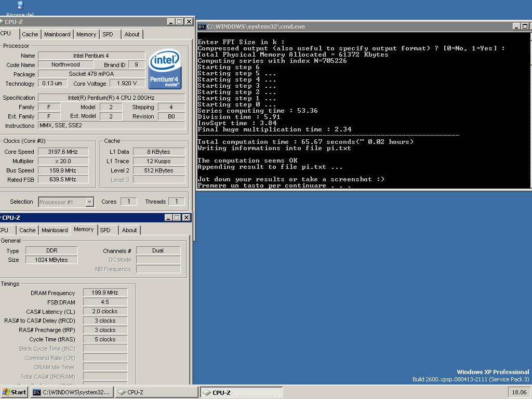Click the Total computation time line in cmd
The image size is (532, 399).
click(x=305, y=142)
